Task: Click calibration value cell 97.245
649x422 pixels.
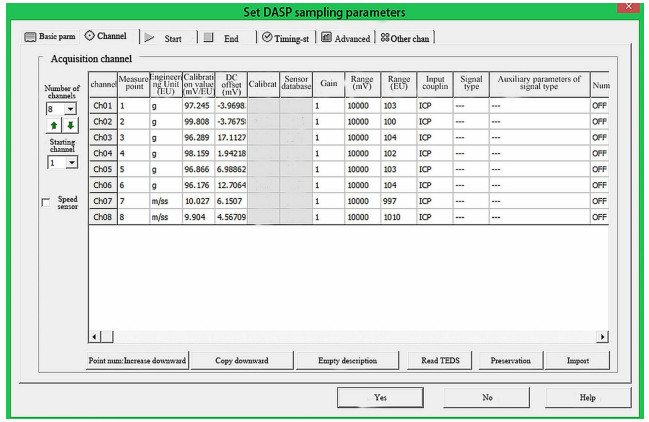Action: [x=199, y=106]
